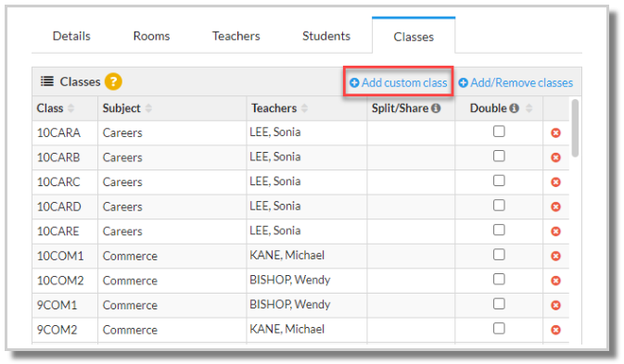Open Add/Remove classes link
Screen dimensions: 624x364
point(516,82)
